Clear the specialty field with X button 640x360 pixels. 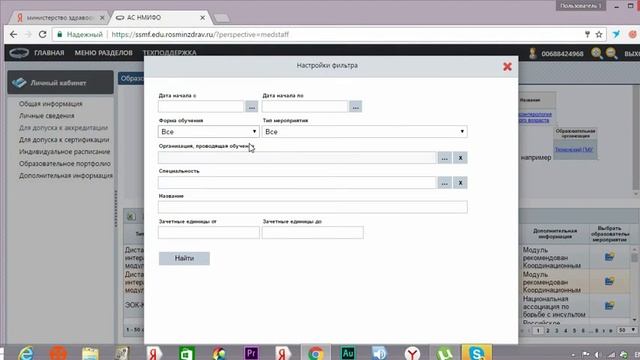click(x=460, y=183)
